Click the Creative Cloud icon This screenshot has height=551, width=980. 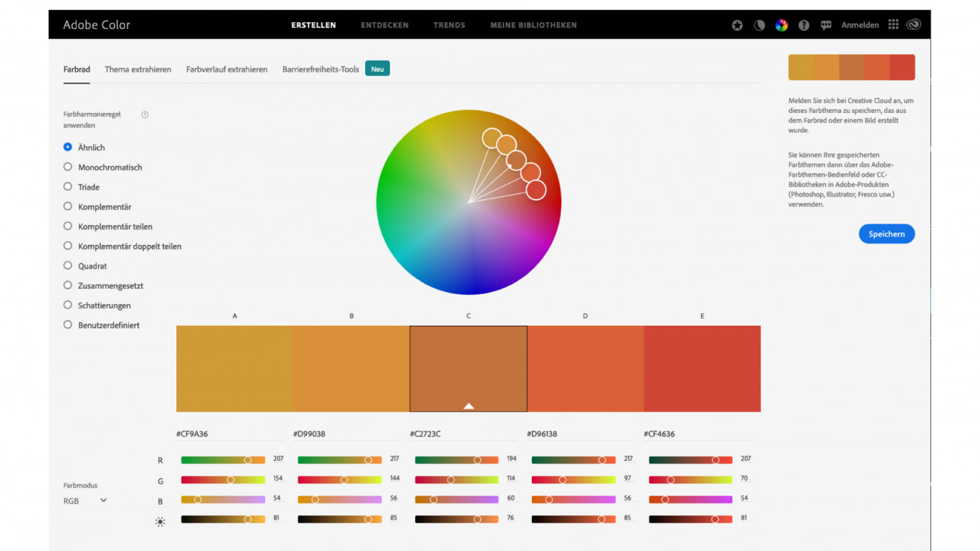(913, 25)
